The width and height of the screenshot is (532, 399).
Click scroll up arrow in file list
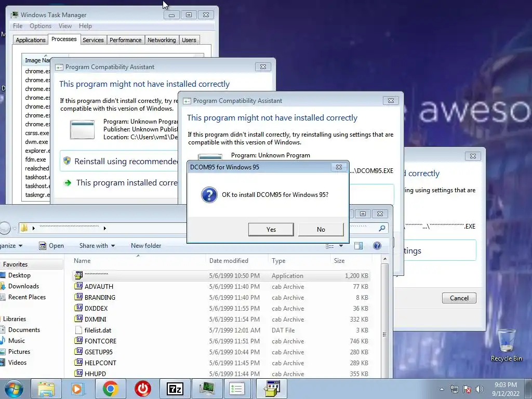pos(384,259)
